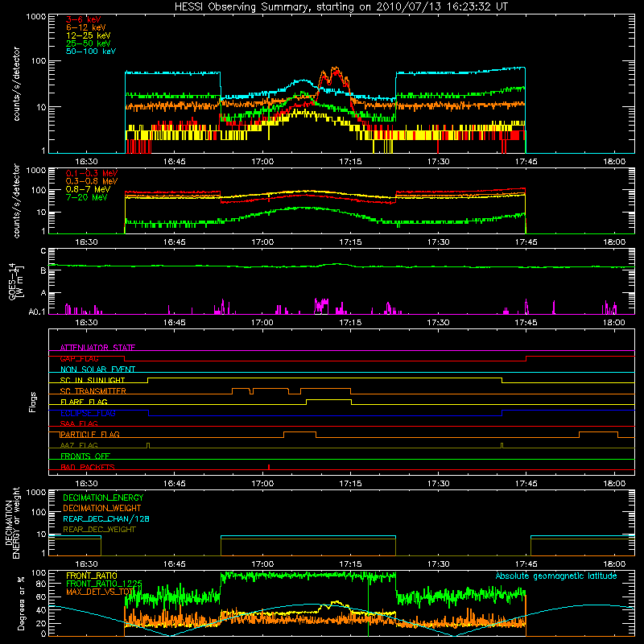
Task: Click the SC_IN_SUNLIGHT flag label
Action: pos(93,380)
